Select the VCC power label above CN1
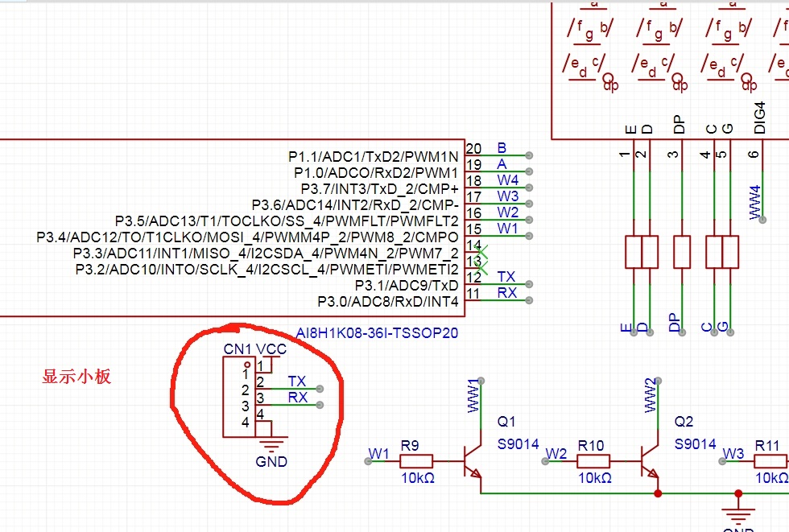 (271, 349)
